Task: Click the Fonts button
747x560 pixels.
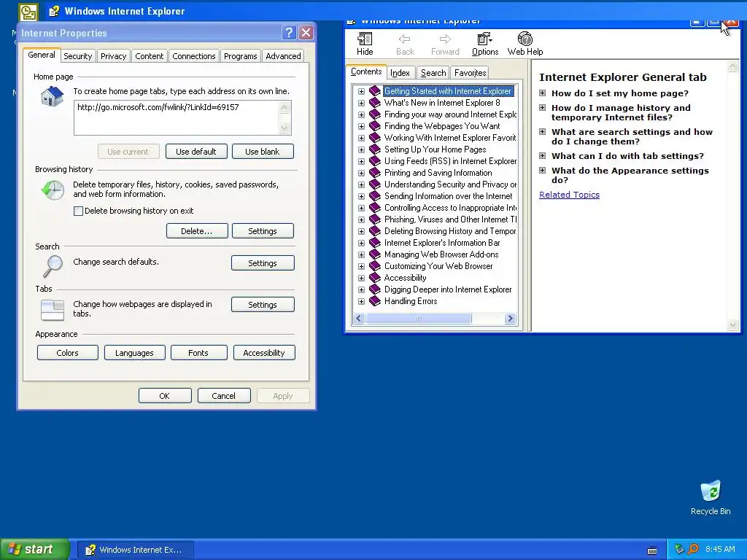Action: (x=198, y=353)
